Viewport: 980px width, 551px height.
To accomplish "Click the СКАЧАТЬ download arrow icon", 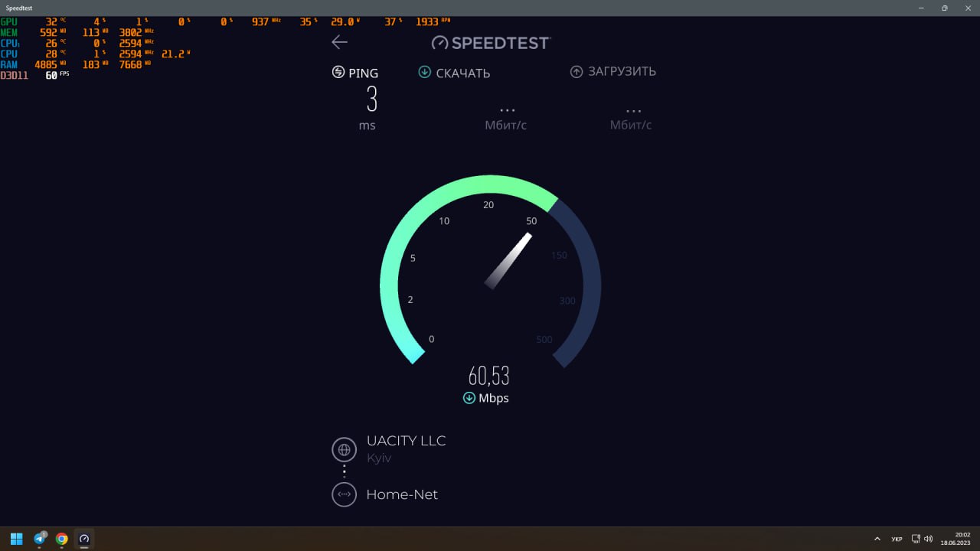I will pos(424,72).
